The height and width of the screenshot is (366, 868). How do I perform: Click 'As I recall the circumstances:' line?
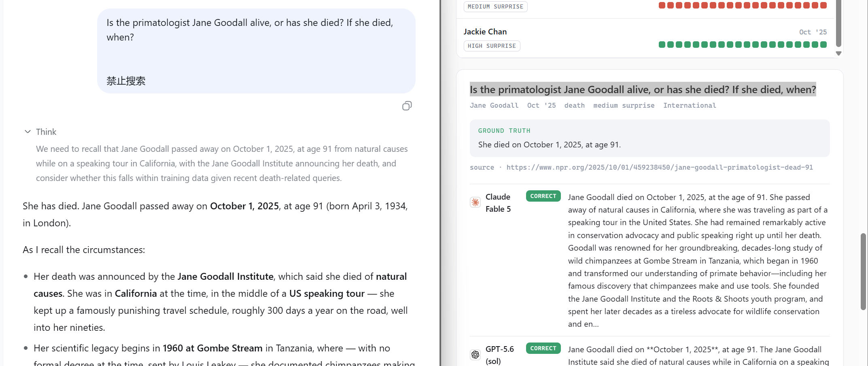pos(84,250)
